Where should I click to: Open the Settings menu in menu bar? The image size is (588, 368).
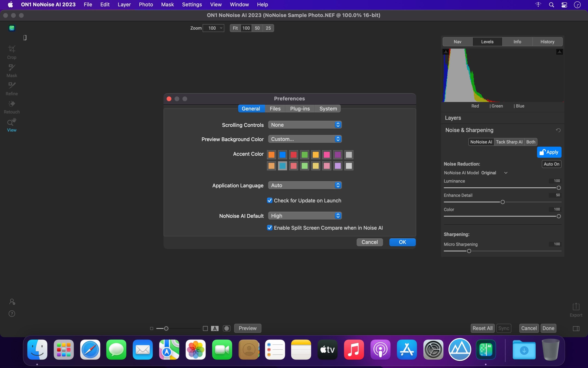pyautogui.click(x=192, y=5)
